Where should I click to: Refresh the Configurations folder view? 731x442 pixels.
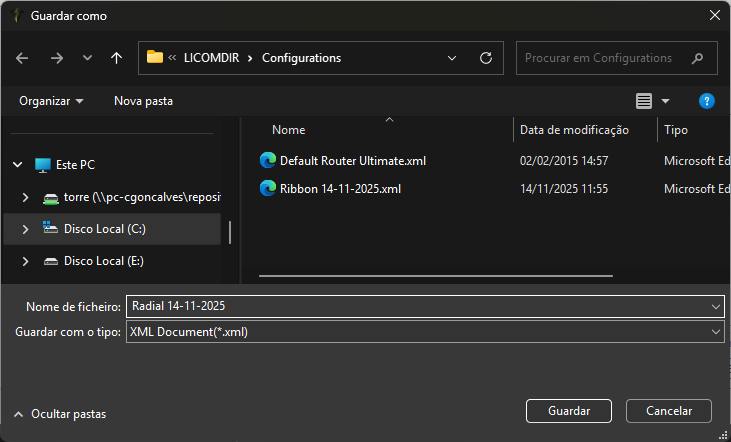(x=486, y=58)
